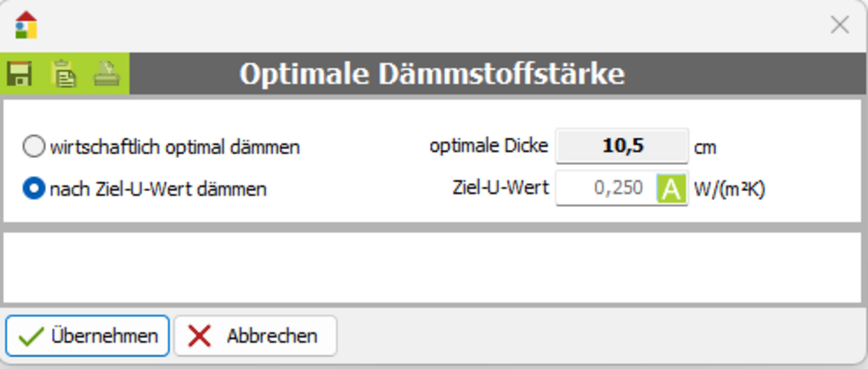Click the 'Optimale Dämmstoffstärke' header title
The image size is (868, 369).
point(432,74)
